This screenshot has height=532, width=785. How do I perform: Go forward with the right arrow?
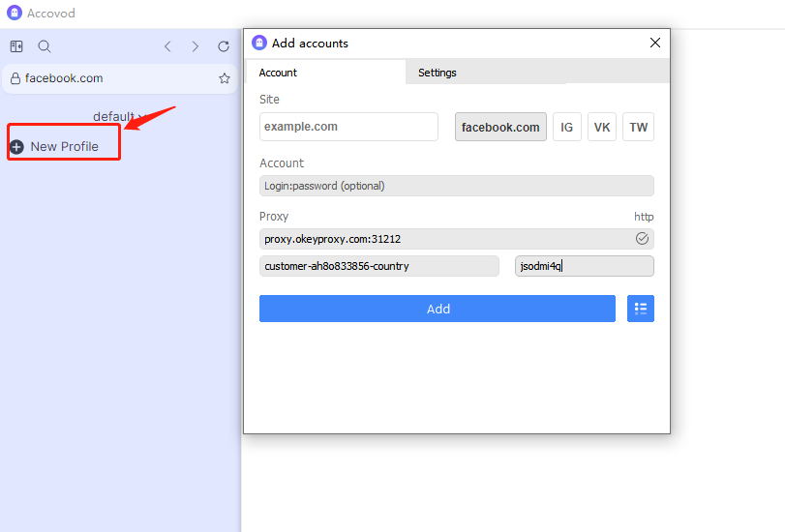(196, 46)
